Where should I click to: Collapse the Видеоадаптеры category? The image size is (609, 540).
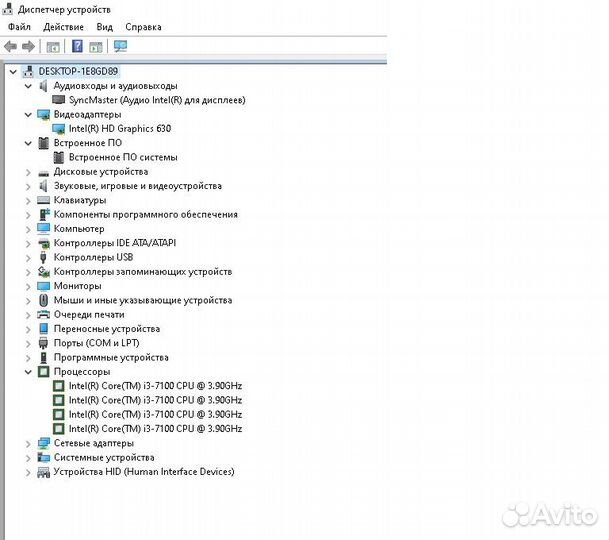click(x=28, y=115)
